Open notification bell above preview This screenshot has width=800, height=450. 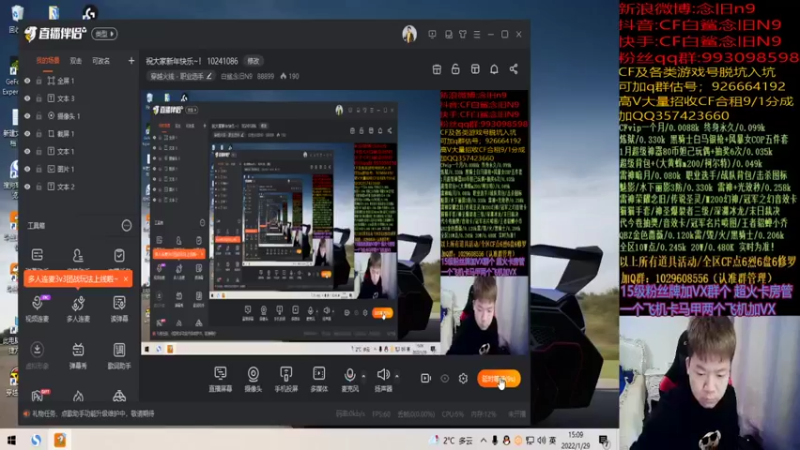(494, 69)
